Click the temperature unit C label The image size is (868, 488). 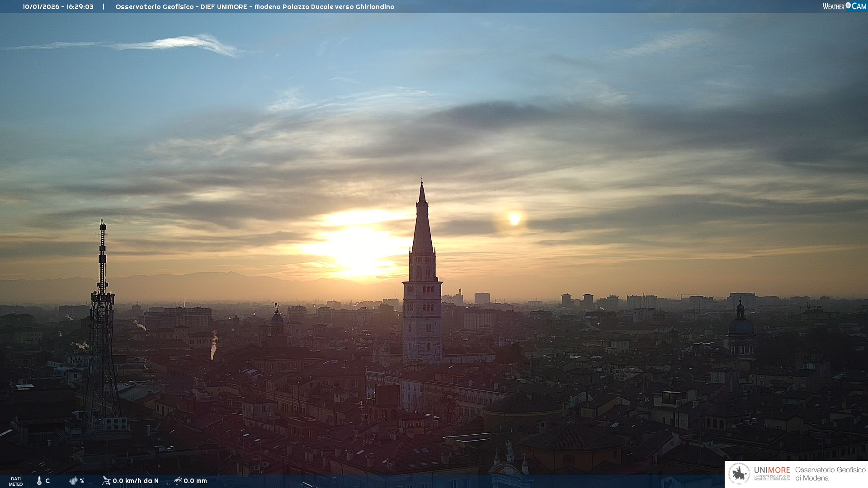click(x=47, y=481)
